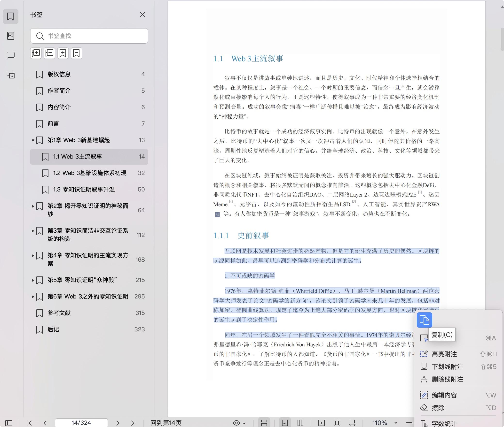Click the zoom out minus control
The image size is (504, 427).
(409, 423)
